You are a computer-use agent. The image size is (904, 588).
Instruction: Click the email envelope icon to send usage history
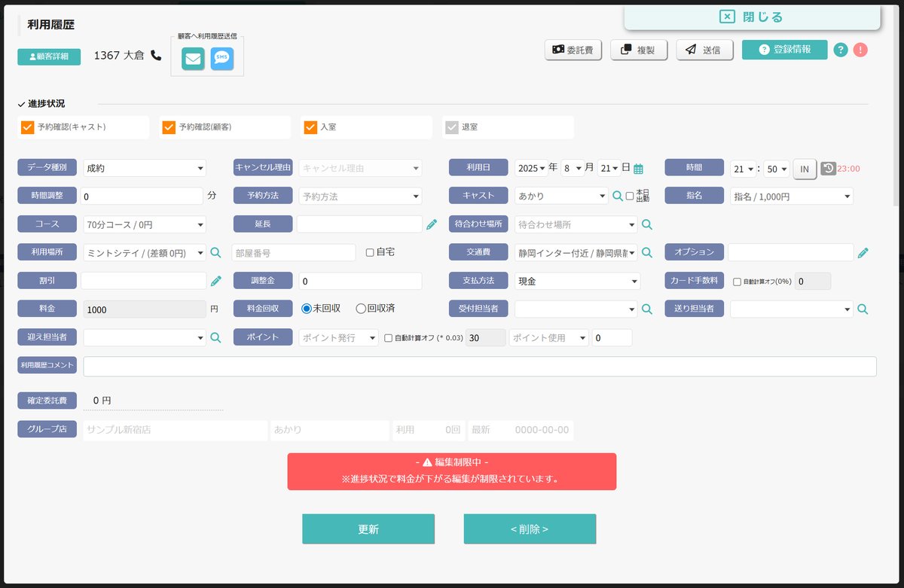pos(193,58)
